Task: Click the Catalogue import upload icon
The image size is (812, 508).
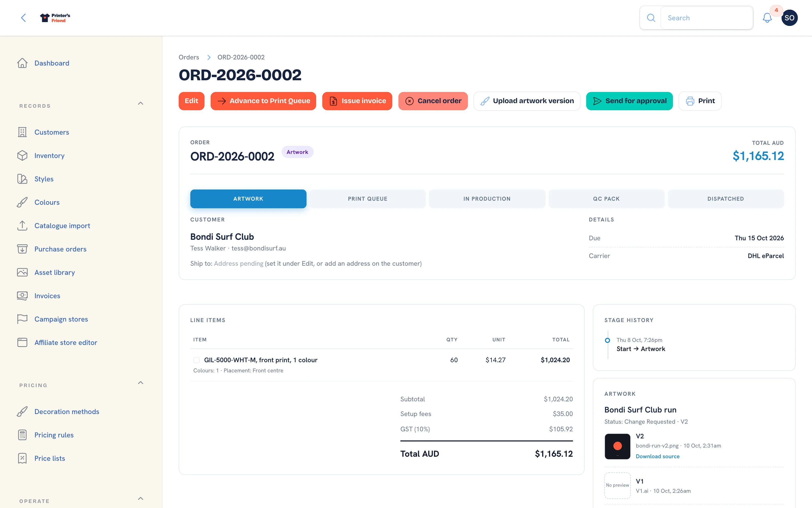Action: (x=23, y=226)
